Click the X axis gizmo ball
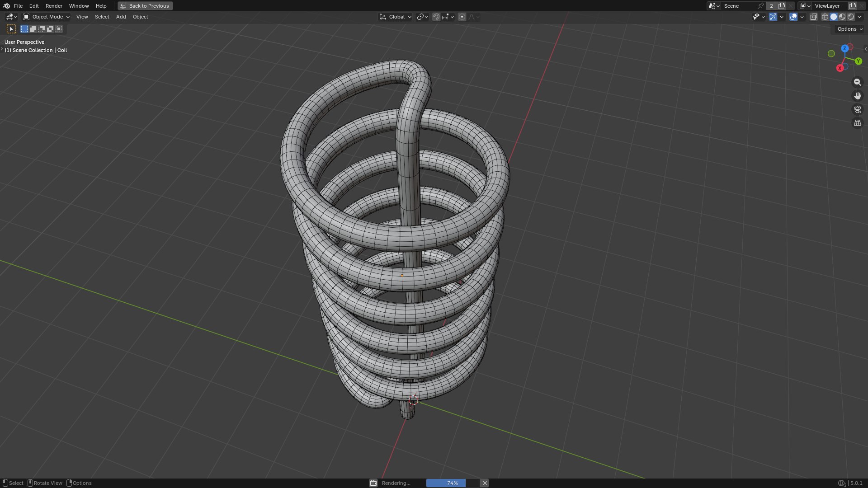The width and height of the screenshot is (868, 488). pyautogui.click(x=840, y=68)
